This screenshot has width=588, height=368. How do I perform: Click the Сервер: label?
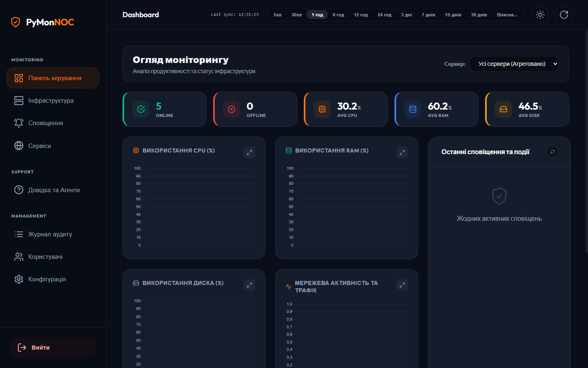point(455,64)
